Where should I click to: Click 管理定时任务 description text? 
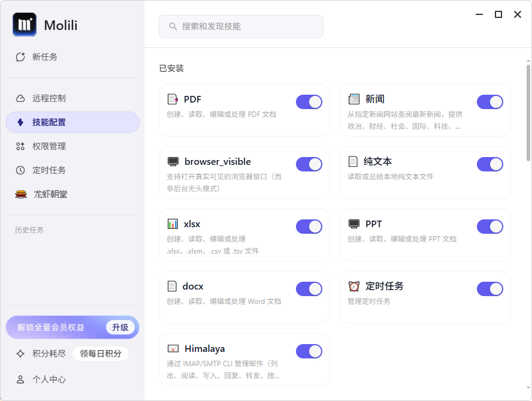click(369, 301)
